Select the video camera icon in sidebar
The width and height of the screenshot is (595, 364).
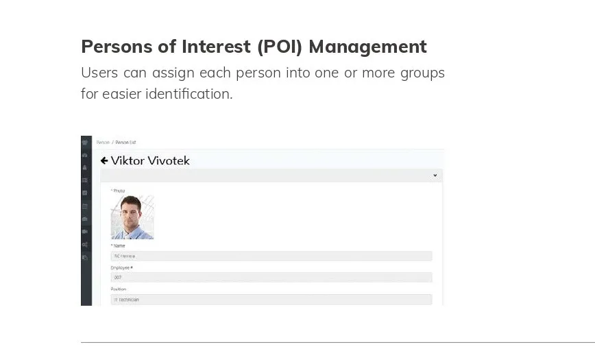tap(85, 232)
